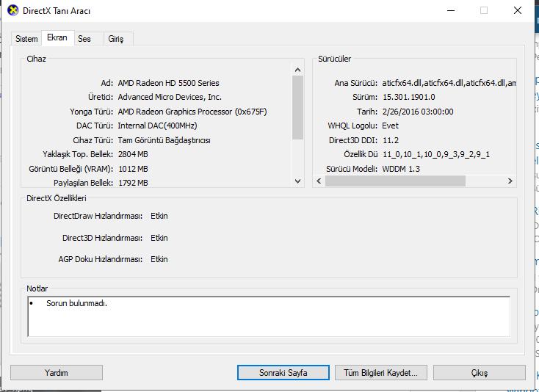Click 'Etkin' next to DirectDraw Hızlandırması
The width and height of the screenshot is (539, 392).
(159, 216)
